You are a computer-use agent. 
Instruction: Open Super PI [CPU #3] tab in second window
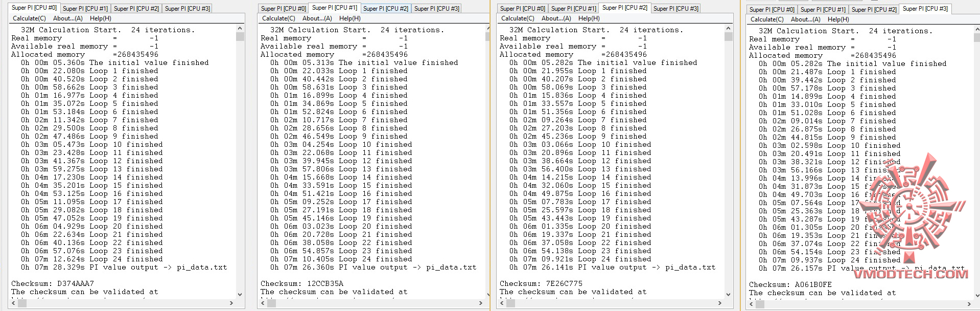436,9
